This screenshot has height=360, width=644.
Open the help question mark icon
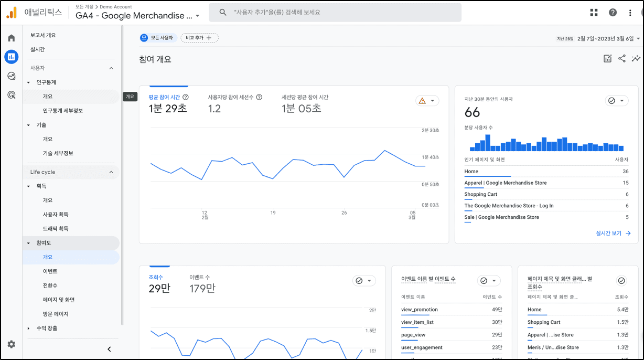[613, 13]
